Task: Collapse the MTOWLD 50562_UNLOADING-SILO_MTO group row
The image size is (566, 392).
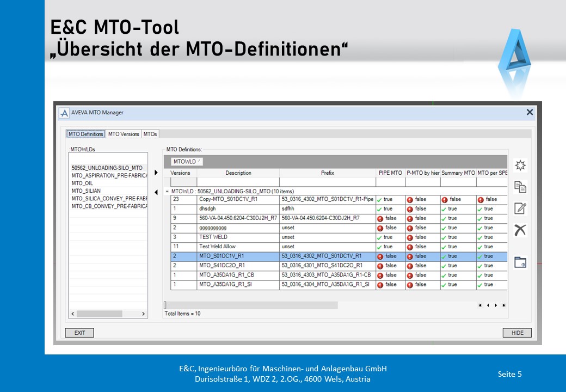Action: pyautogui.click(x=167, y=192)
